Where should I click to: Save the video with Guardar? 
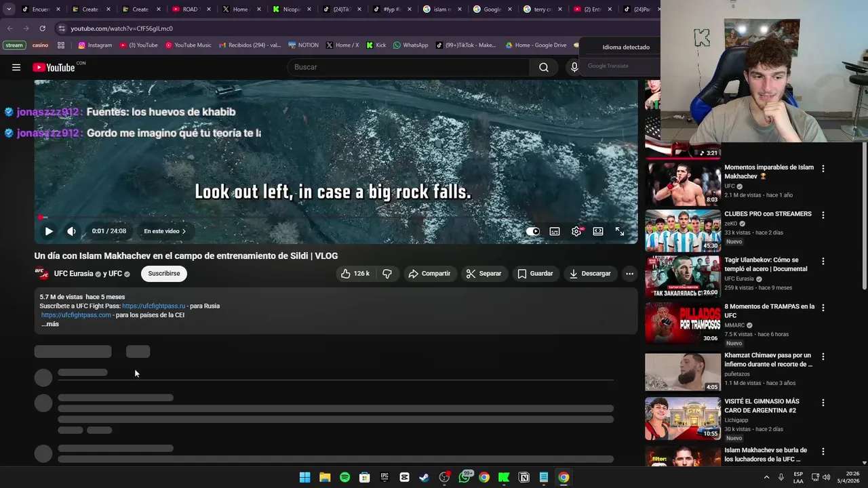(535, 273)
